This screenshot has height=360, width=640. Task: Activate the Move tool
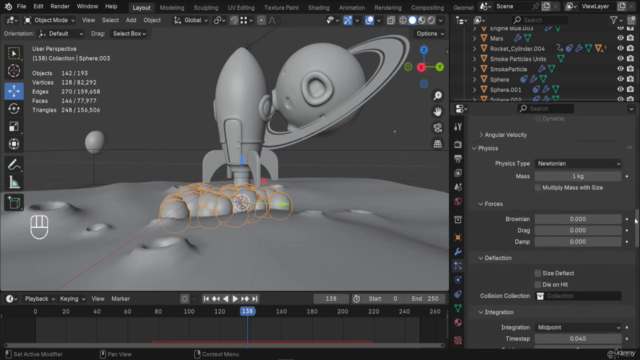(x=14, y=91)
